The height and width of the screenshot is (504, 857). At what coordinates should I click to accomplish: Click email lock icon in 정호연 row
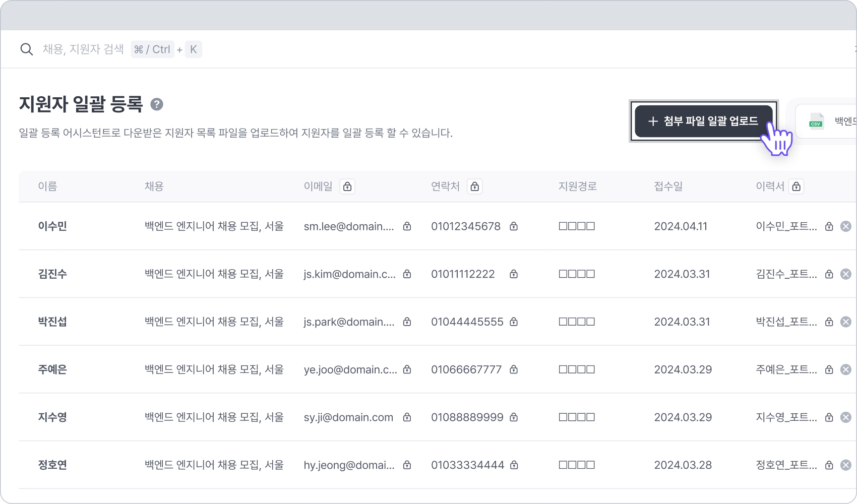pyautogui.click(x=407, y=465)
